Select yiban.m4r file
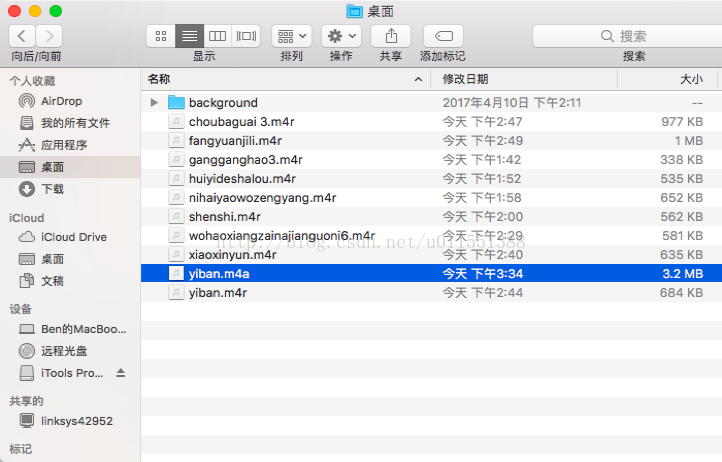This screenshot has height=462, width=722. (431, 292)
